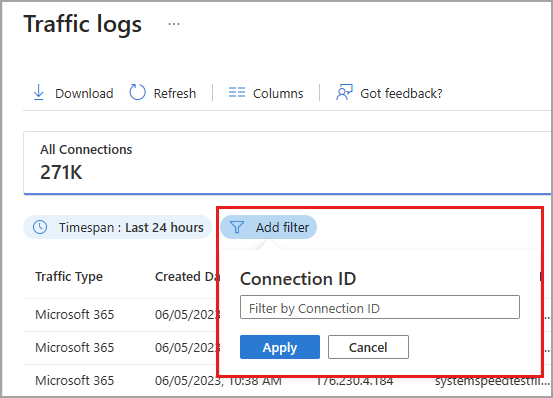Click the funnel icon in Add filter
553x398 pixels.
coord(237,227)
